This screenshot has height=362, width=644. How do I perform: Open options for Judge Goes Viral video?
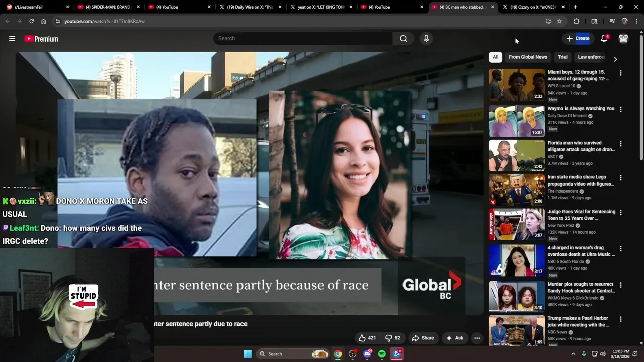tap(620, 213)
